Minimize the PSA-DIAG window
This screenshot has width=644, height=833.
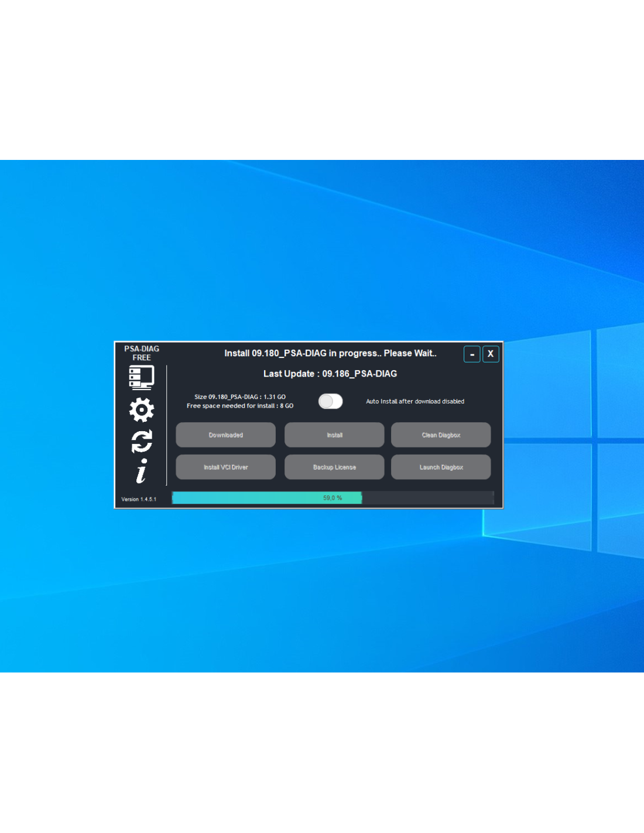pos(472,354)
